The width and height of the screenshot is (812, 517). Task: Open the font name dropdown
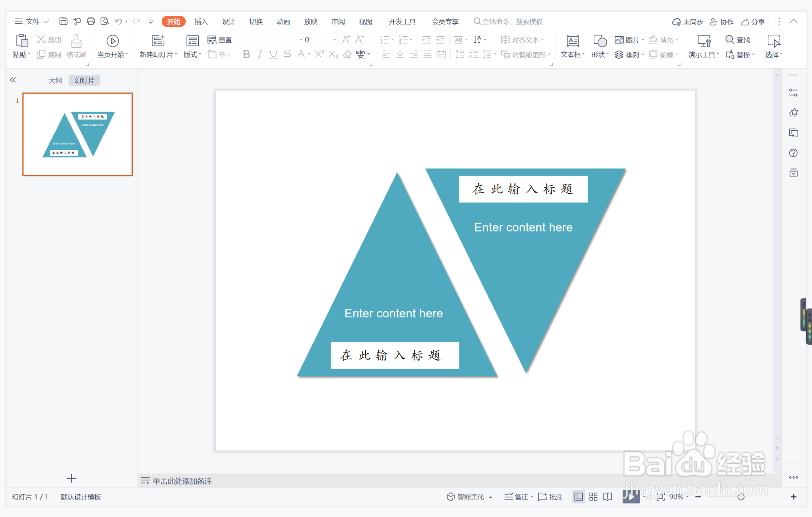tap(301, 40)
